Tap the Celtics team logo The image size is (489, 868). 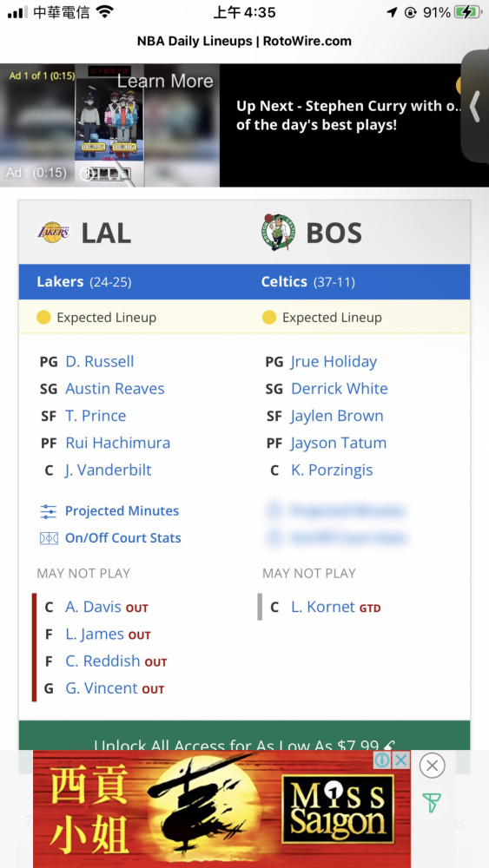(x=279, y=233)
